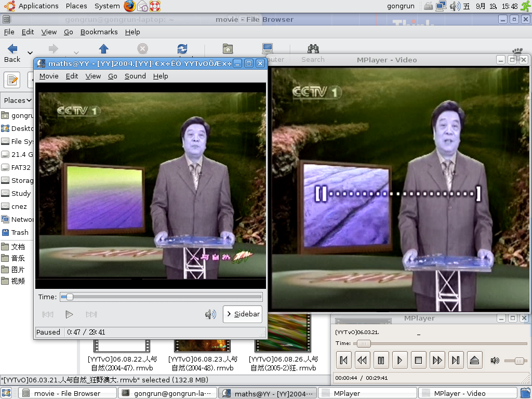
Task: Click MPlayer volume speaker icon
Action: [495, 361]
